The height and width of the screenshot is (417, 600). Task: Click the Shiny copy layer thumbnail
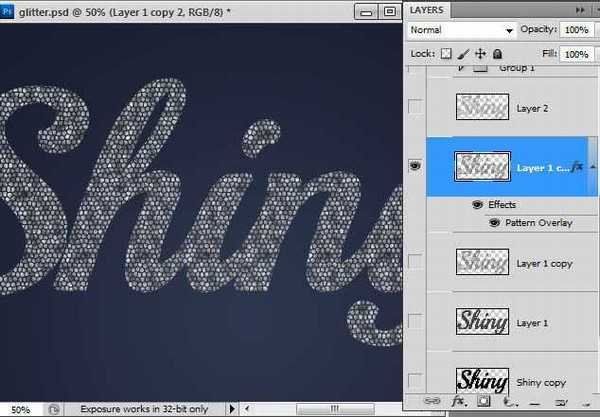pos(482,381)
